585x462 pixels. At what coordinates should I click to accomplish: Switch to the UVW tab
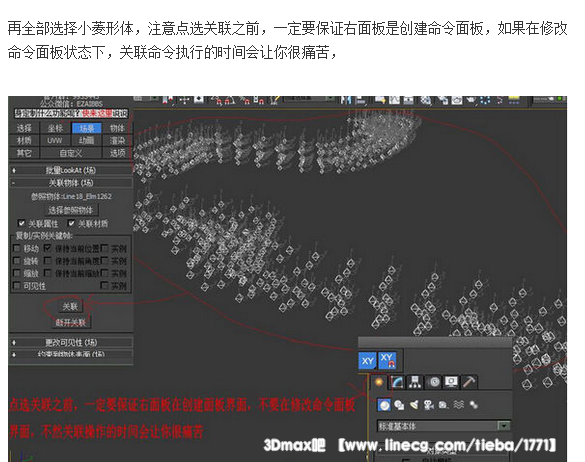tap(55, 141)
